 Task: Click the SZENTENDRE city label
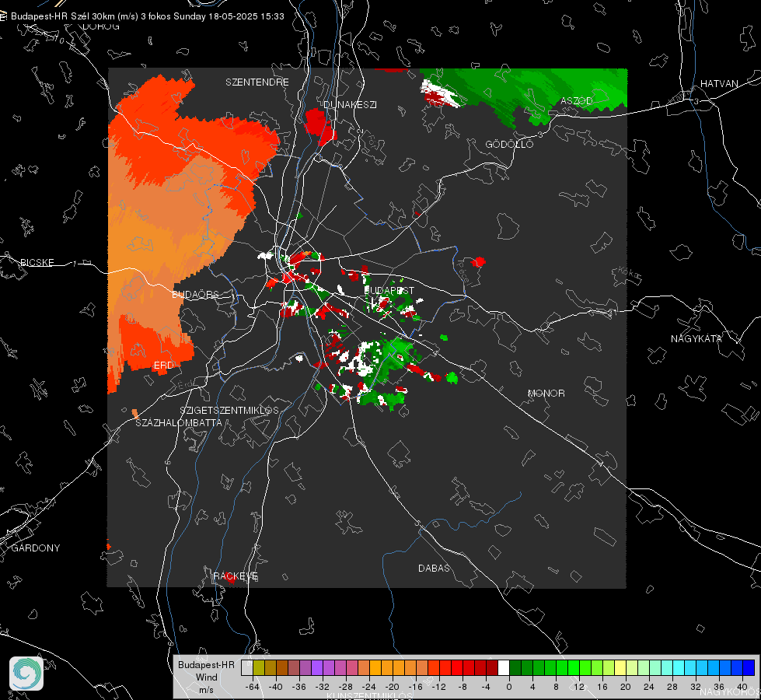pyautogui.click(x=257, y=82)
